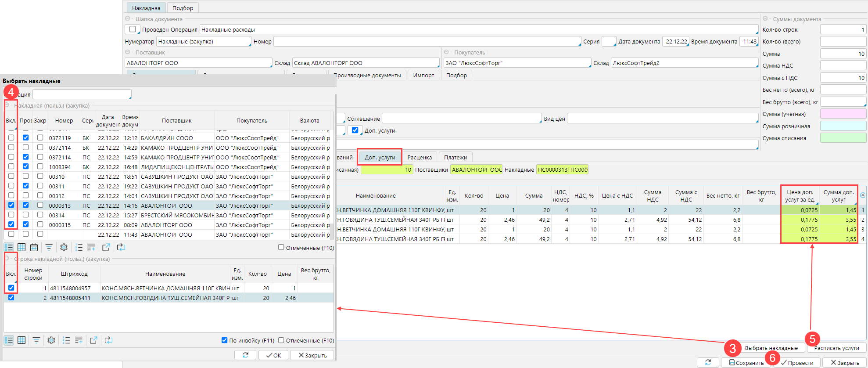This screenshot has height=368, width=868.
Task: Click the Провести button
Action: coord(797,363)
